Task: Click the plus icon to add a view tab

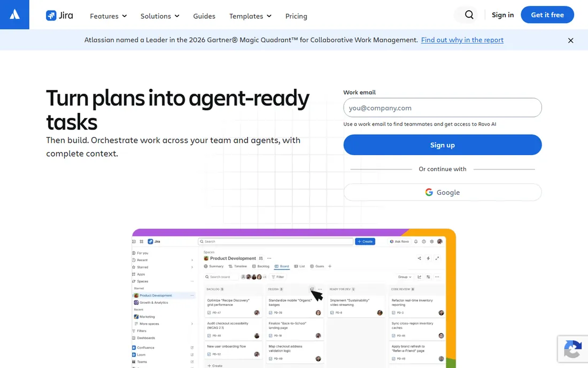Action: click(x=330, y=266)
